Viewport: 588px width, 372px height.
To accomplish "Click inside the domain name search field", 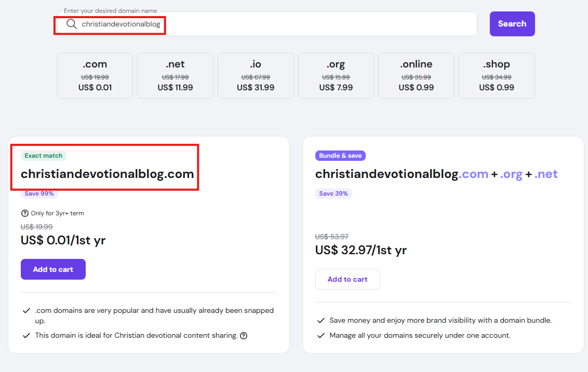I will click(312, 24).
